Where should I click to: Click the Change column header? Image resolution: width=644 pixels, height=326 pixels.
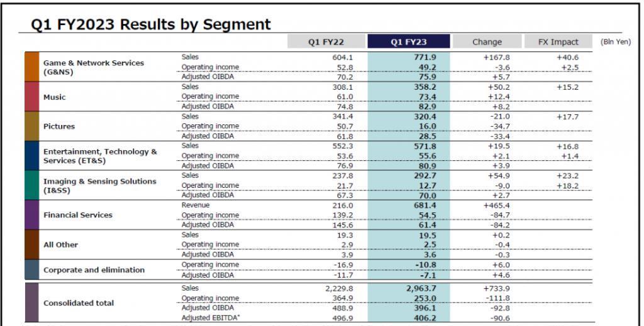point(487,41)
